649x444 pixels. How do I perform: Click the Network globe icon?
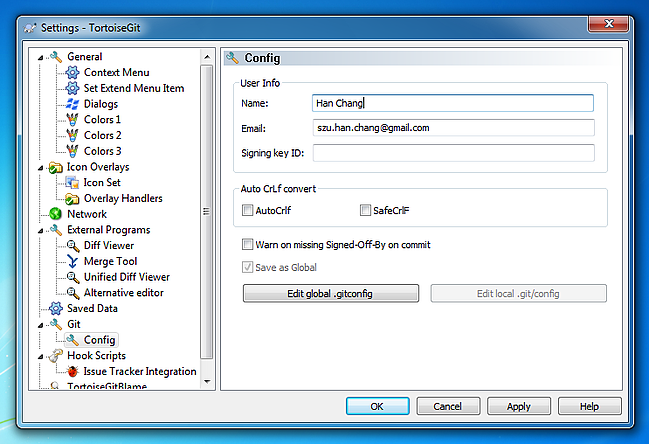[x=55, y=214]
